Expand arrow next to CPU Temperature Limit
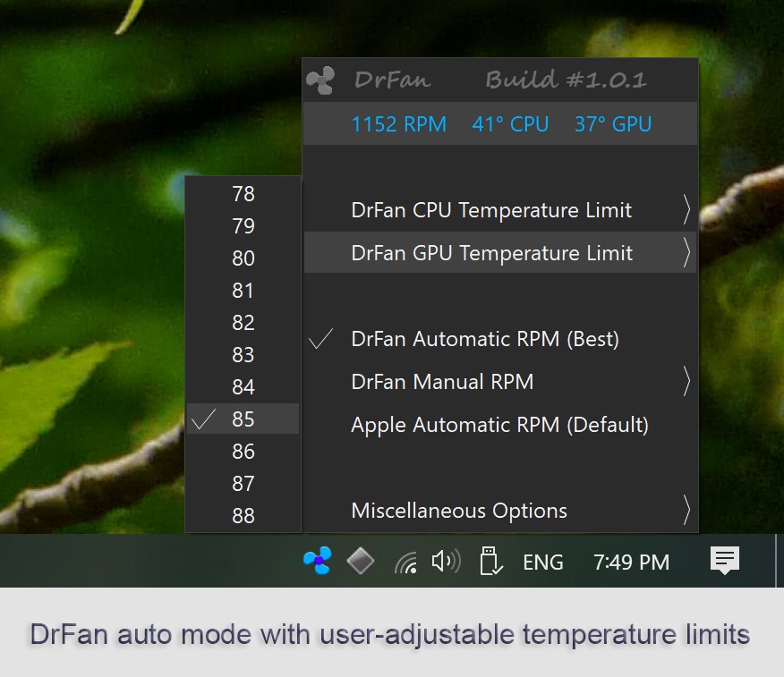Image resolution: width=784 pixels, height=677 pixels. pyautogui.click(x=687, y=210)
